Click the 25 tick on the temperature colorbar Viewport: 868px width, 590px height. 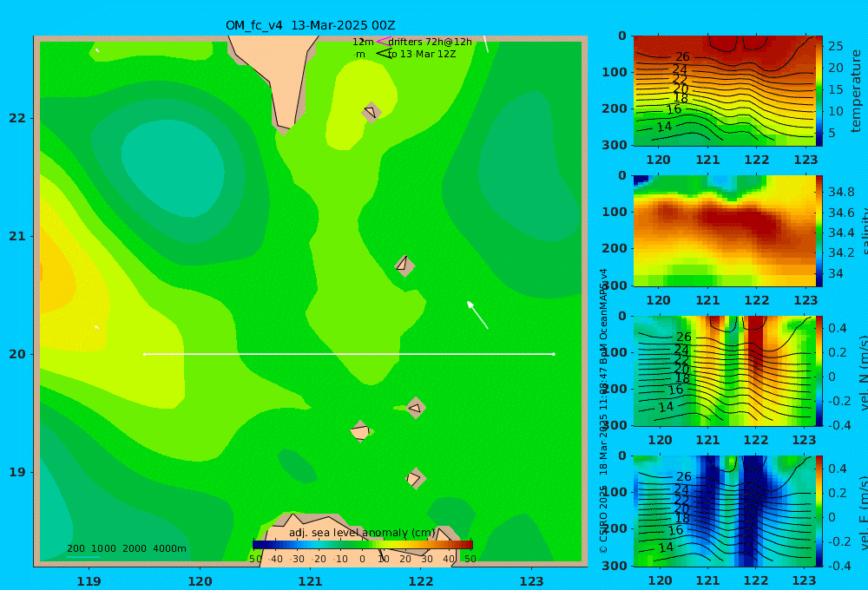[x=835, y=46]
